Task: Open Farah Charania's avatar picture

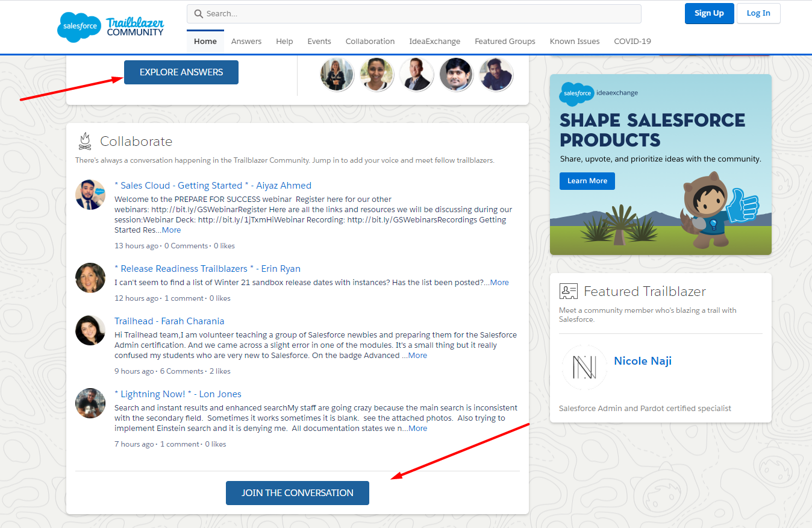Action: click(x=90, y=330)
